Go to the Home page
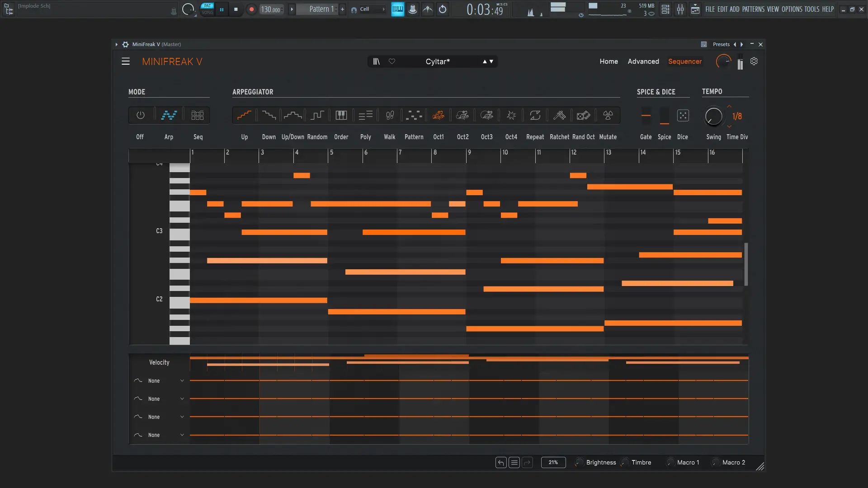 click(x=609, y=61)
